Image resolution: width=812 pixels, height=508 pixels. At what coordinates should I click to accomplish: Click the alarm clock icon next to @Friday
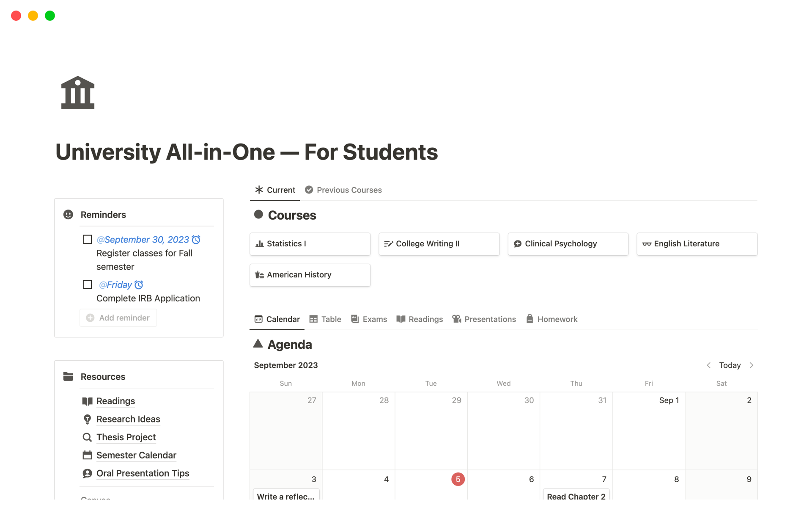click(x=140, y=284)
